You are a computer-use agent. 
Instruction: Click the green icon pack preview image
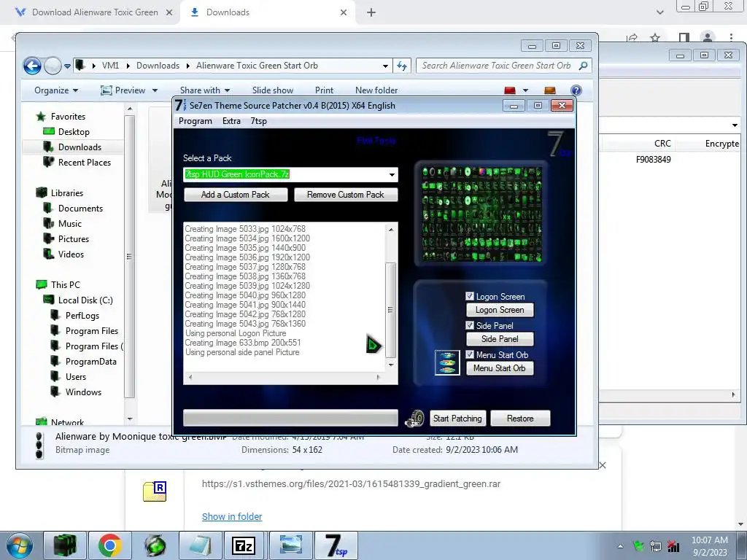481,214
